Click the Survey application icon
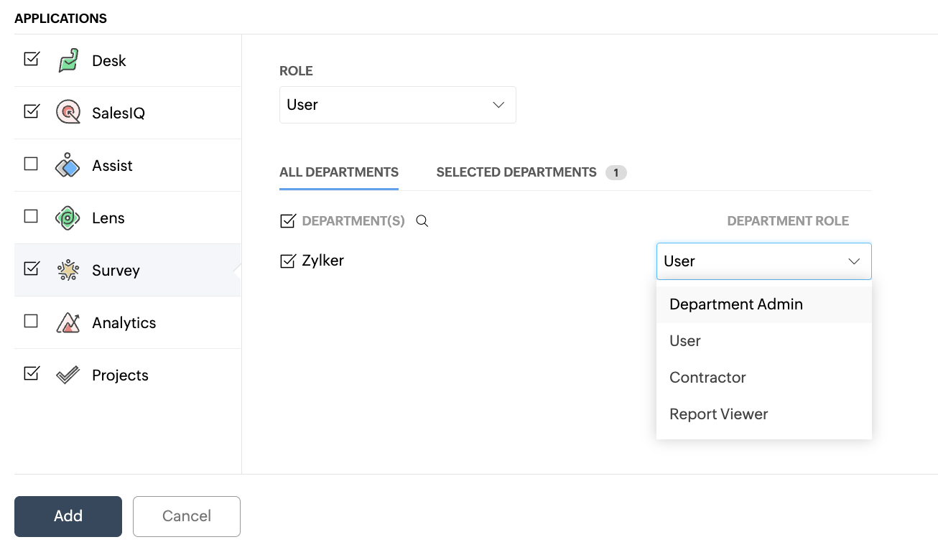The width and height of the screenshot is (938, 560). coord(68,270)
